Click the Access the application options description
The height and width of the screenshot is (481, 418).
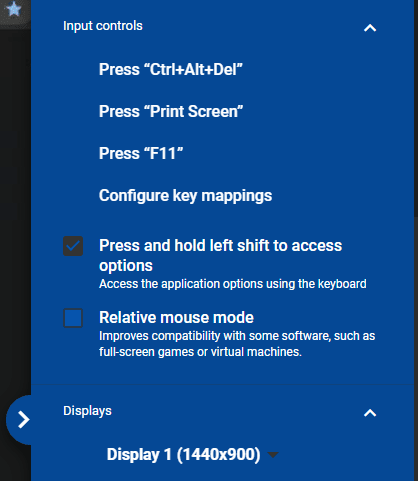[233, 284]
